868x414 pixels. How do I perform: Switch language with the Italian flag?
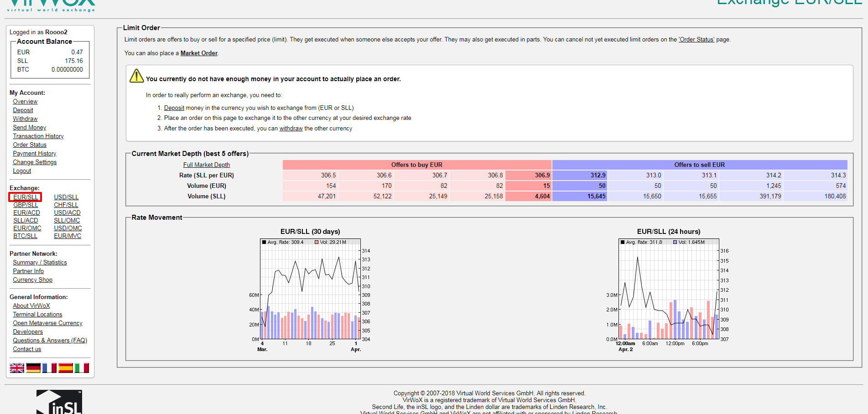(82, 368)
